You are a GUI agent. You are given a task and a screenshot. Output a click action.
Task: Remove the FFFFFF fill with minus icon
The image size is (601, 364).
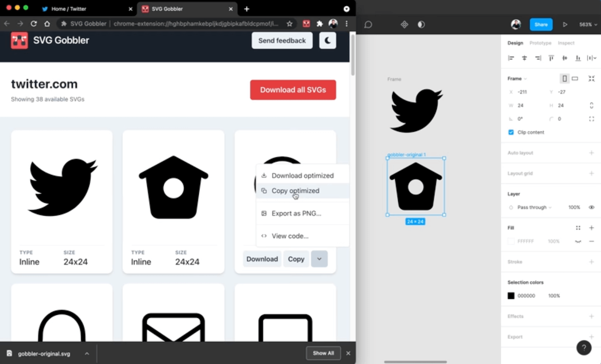click(x=591, y=241)
